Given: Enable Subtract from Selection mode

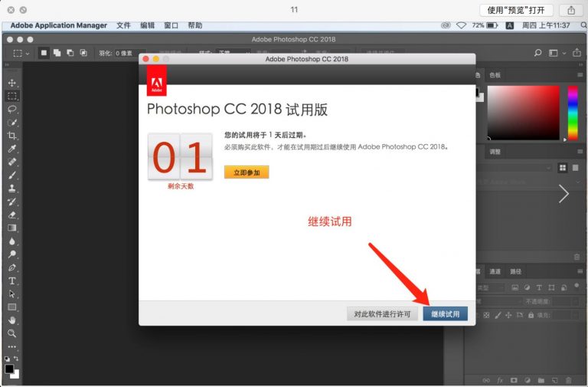Looking at the screenshot, I should click(x=70, y=53).
